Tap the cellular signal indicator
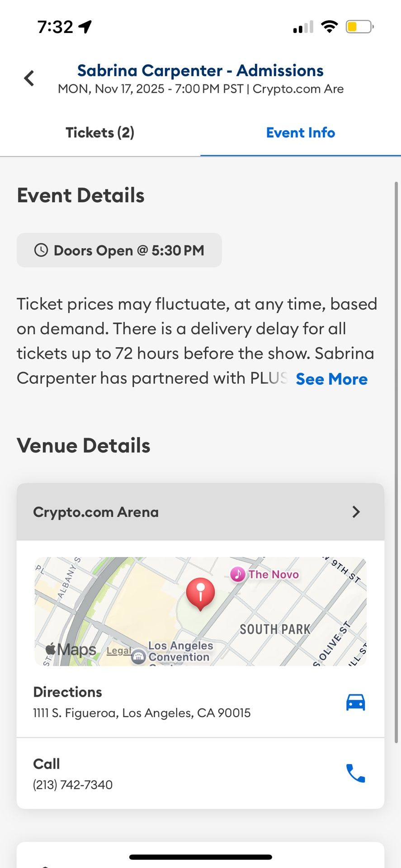This screenshot has height=868, width=401. pyautogui.click(x=302, y=27)
